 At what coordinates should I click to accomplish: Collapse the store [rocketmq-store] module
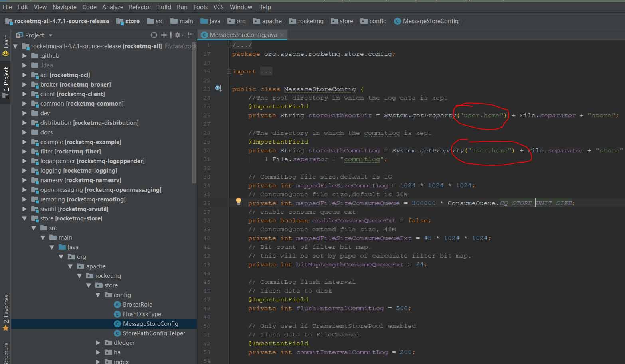click(25, 218)
